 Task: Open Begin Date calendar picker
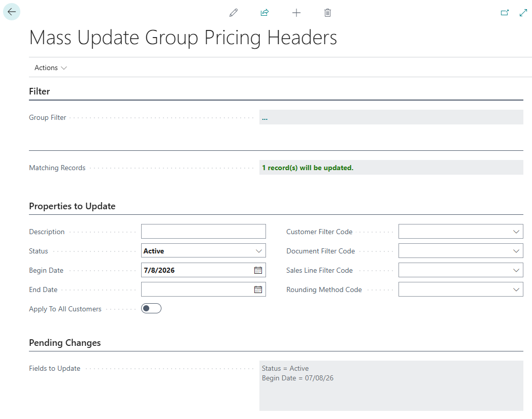click(x=258, y=270)
